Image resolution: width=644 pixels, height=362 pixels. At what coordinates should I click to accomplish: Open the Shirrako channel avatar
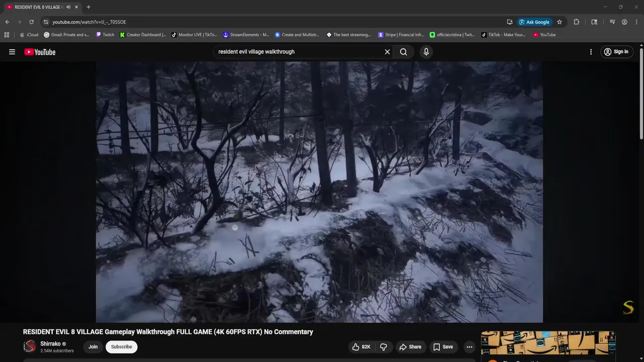(30, 346)
